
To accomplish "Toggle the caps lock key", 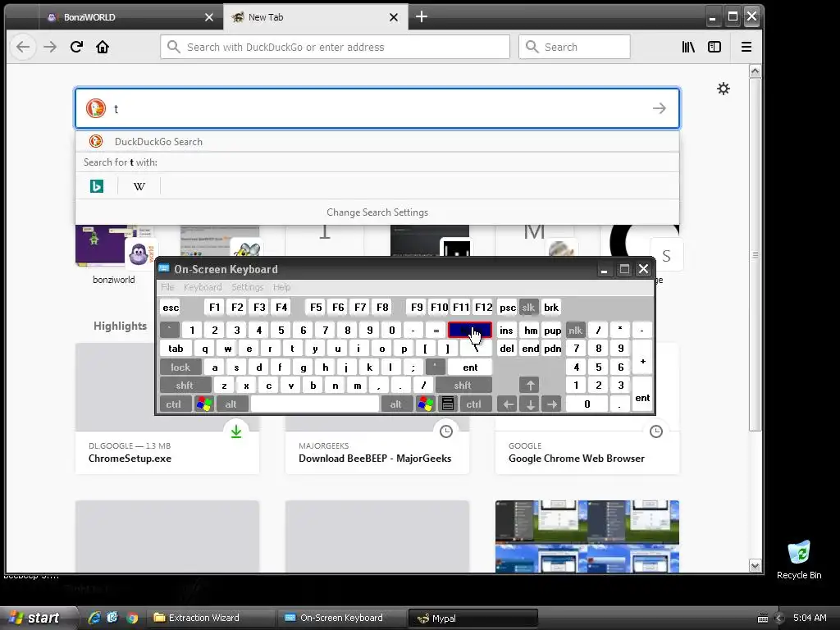I will click(x=180, y=367).
